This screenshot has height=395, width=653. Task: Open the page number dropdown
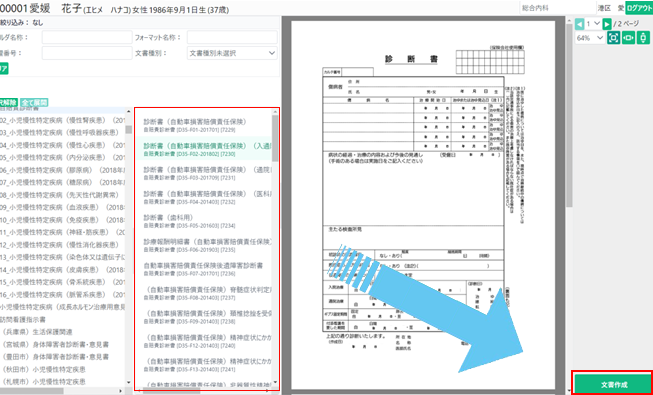click(x=593, y=24)
